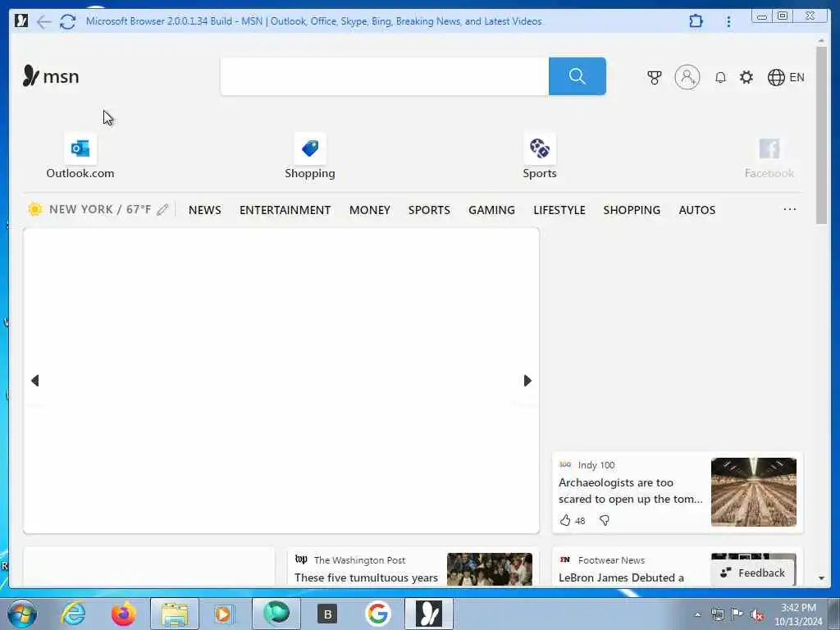Show previous carousel slide
This screenshot has width=840, height=630.
tap(35, 381)
